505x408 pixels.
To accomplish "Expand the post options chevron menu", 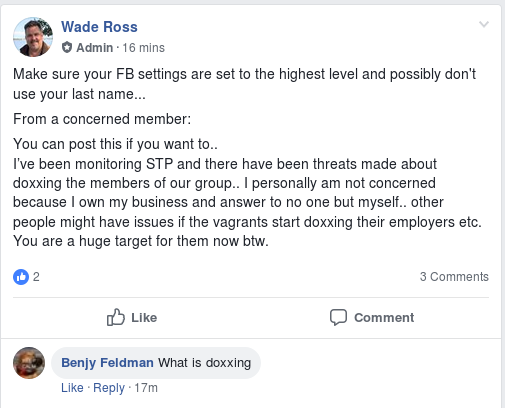I will coord(484,24).
